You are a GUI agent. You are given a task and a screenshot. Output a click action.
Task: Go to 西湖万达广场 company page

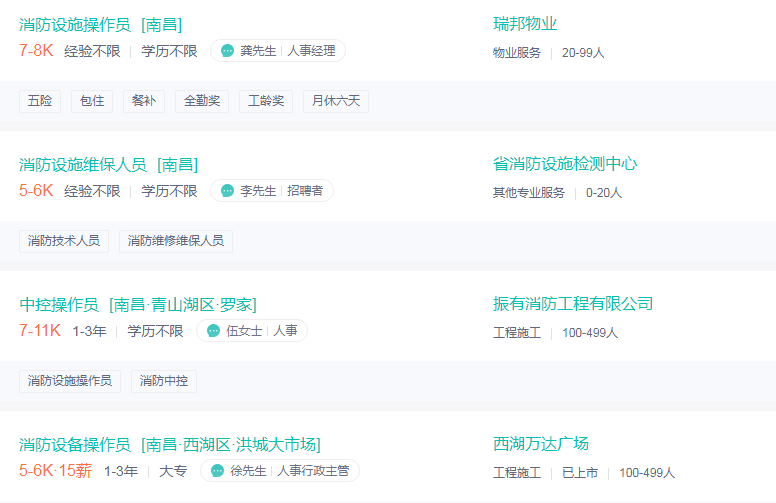click(x=541, y=444)
